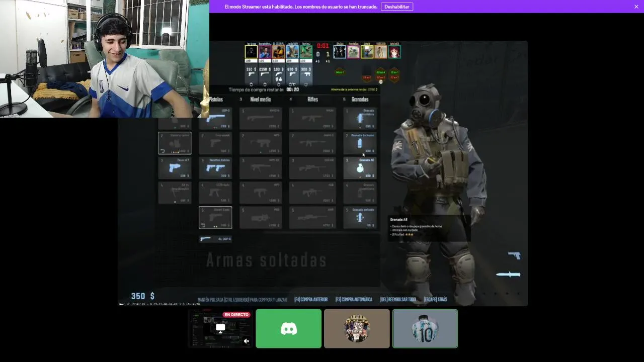This screenshot has height=362, width=644.
Task: Select the Kit de desactivación slot
Action: click(175, 193)
